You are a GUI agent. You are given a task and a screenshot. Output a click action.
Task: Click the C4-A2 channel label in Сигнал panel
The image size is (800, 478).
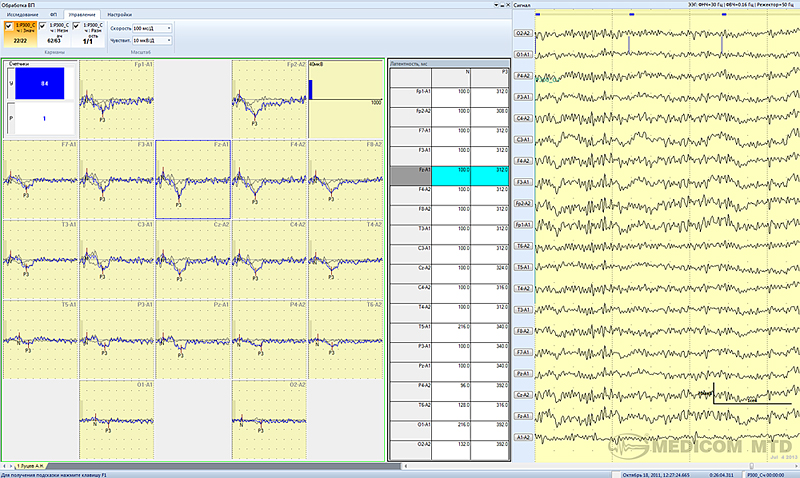tap(523, 118)
